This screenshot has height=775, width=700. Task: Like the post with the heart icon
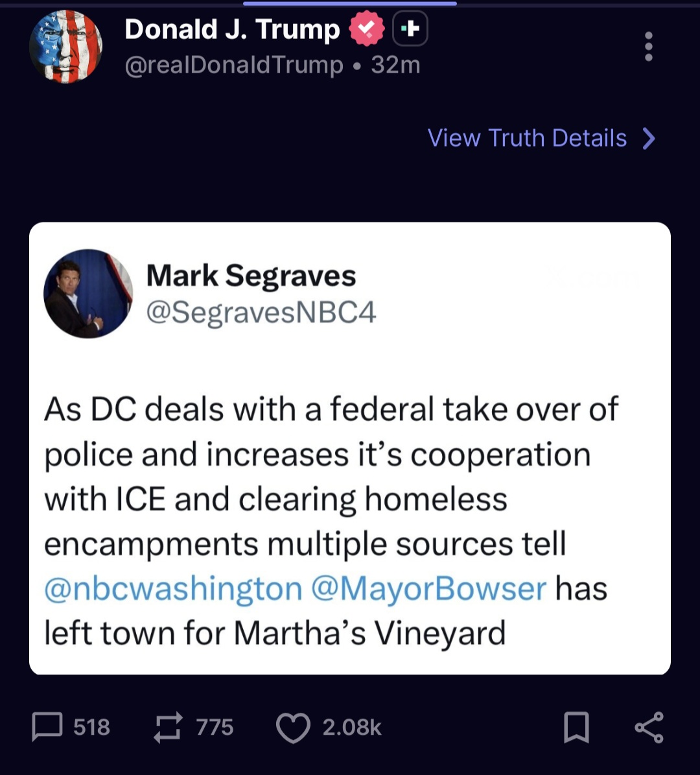click(292, 727)
